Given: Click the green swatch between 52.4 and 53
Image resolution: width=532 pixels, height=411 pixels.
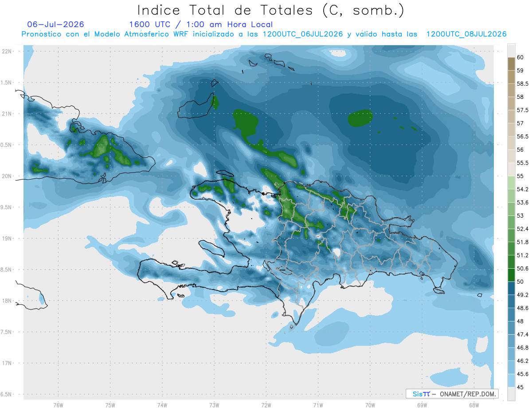Looking at the screenshot, I should [x=511, y=222].
